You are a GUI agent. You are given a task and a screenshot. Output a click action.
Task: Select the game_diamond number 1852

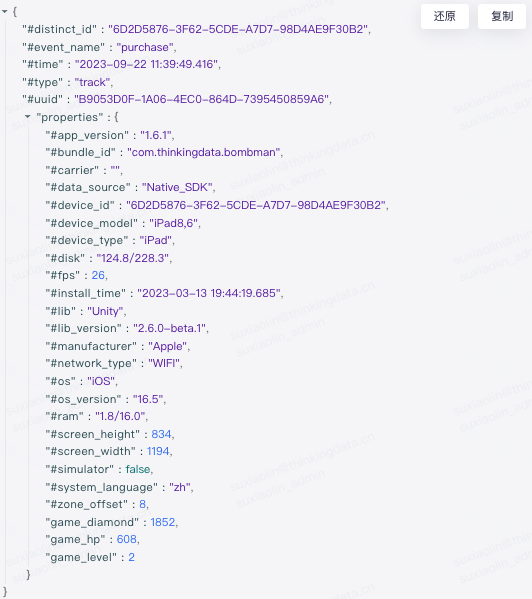(163, 522)
